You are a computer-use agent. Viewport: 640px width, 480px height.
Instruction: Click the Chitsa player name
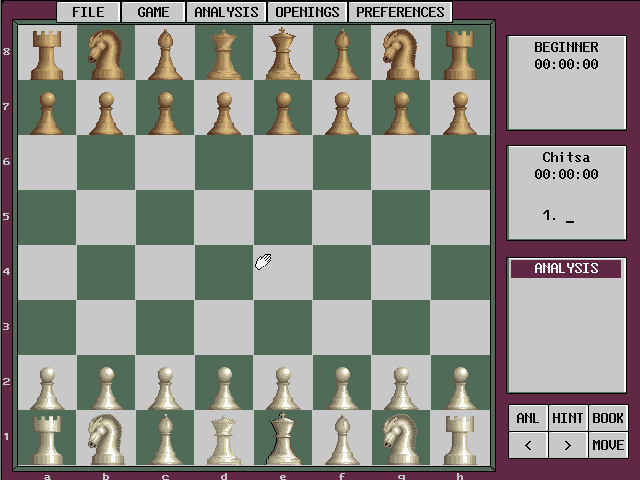click(x=566, y=158)
